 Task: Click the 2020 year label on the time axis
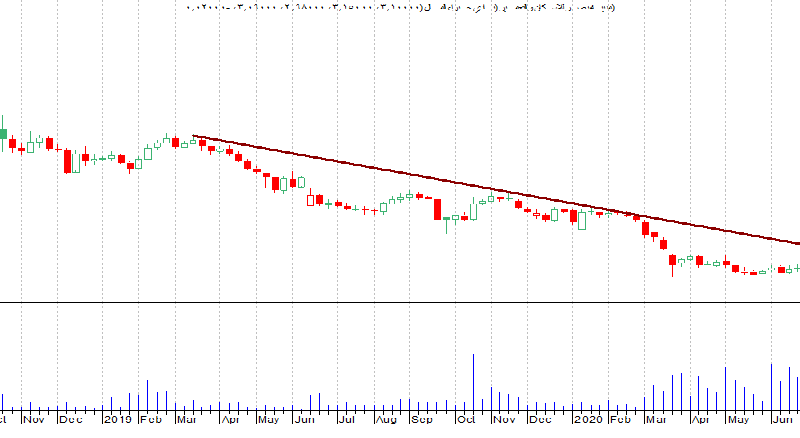(x=588, y=420)
